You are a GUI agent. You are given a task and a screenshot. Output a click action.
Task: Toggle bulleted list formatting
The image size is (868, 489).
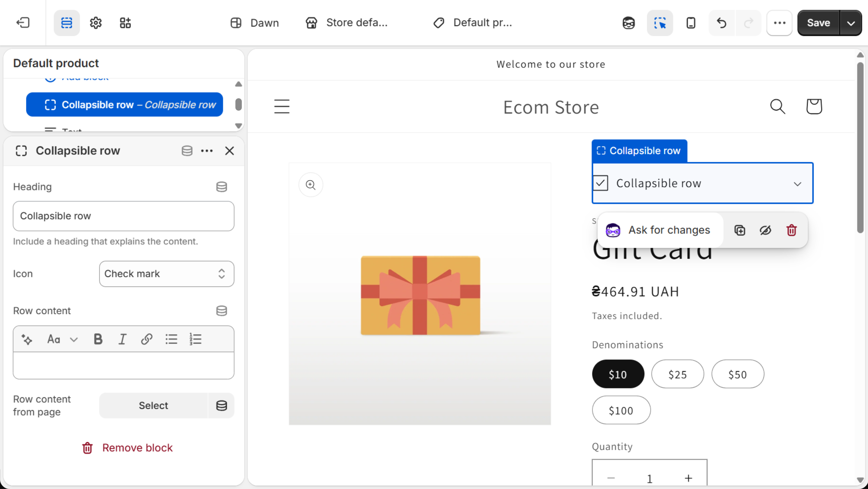coord(171,339)
